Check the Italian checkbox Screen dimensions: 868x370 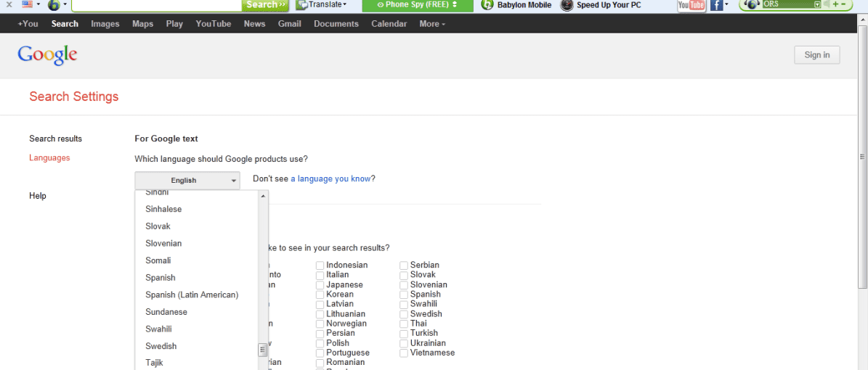point(320,275)
